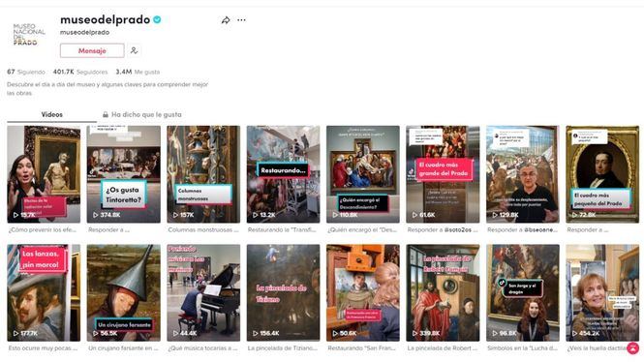This screenshot has width=644, height=362.
Task: Open the video with 50.6K views
Action: 362,292
